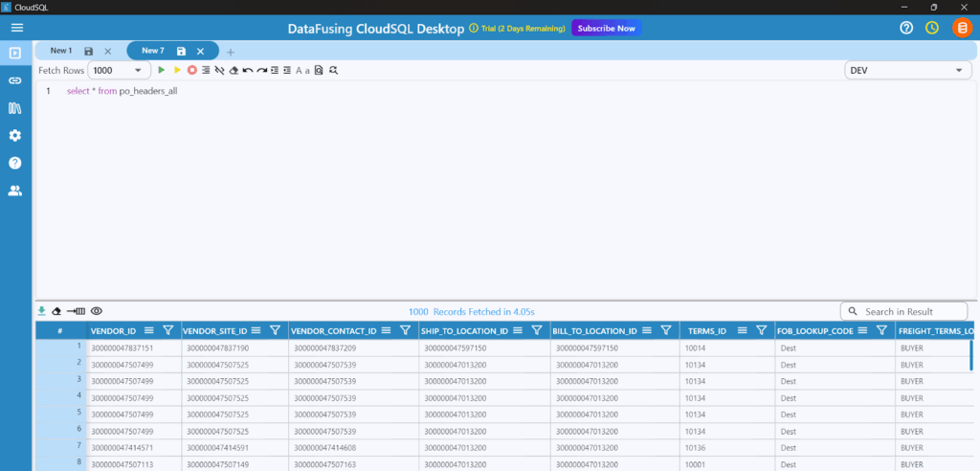Open TERMS_ID column menu
Viewport: 980px width, 471px height.
(742, 330)
